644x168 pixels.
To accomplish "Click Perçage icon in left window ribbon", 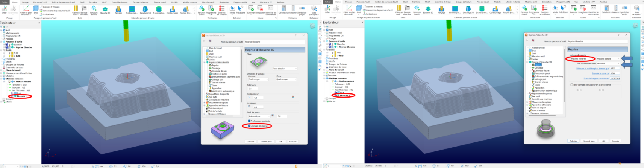I will point(118,10).
